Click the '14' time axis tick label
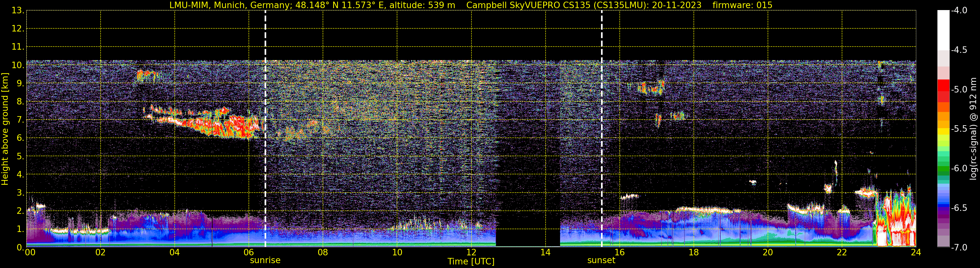The image size is (980, 268). pos(545,252)
